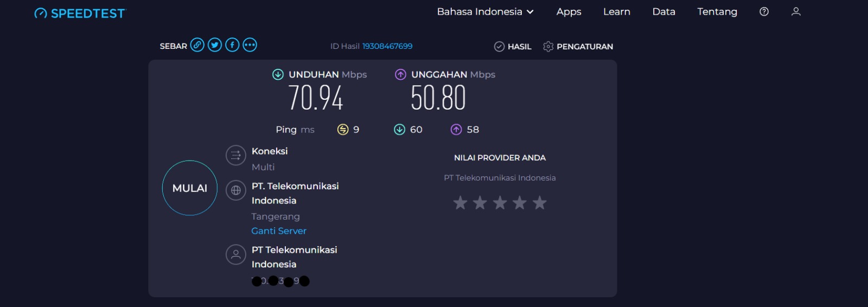Open the Learn menu
The height and width of the screenshot is (307, 868).
pos(616,11)
